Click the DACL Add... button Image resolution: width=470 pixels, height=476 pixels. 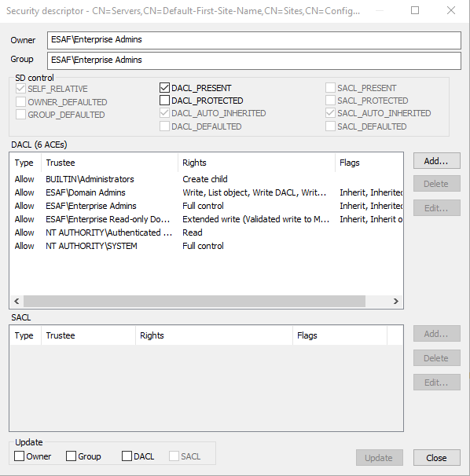pos(436,161)
